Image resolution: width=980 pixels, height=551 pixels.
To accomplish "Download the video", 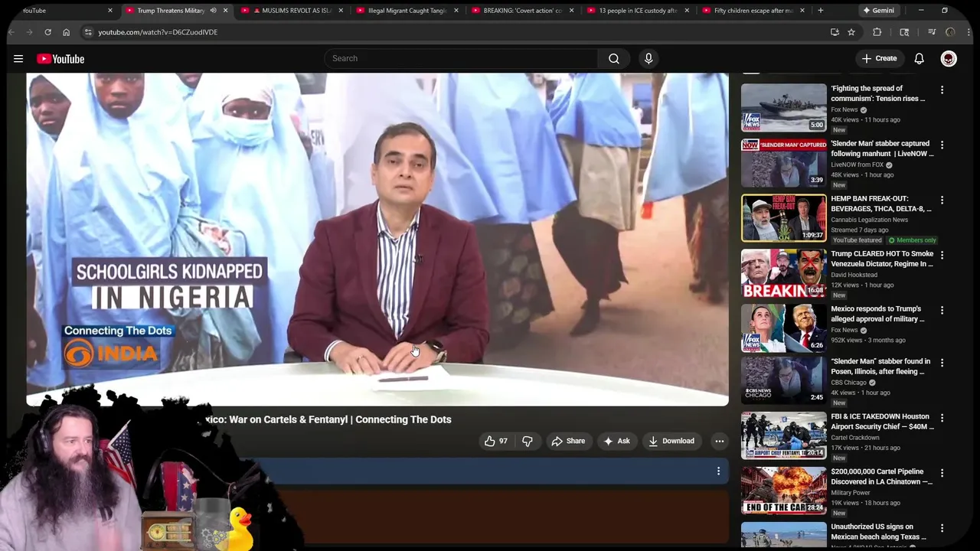I will pos(671,441).
